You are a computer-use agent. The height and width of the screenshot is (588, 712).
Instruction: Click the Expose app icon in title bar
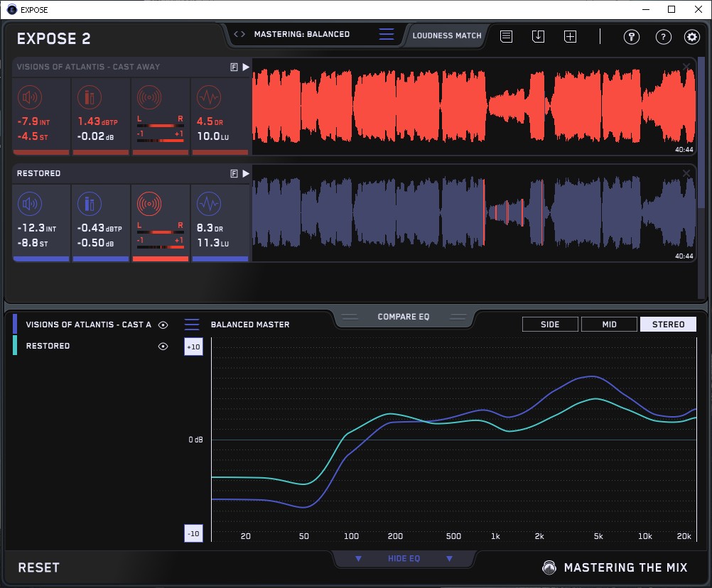(x=12, y=9)
